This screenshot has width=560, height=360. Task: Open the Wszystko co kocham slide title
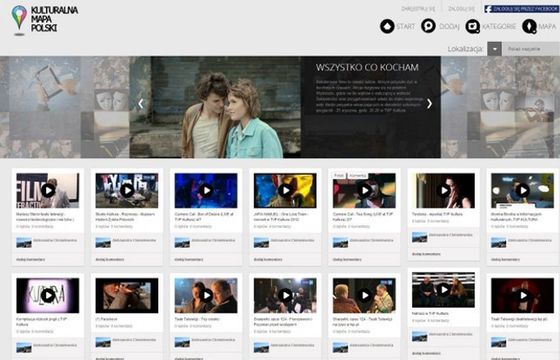367,67
